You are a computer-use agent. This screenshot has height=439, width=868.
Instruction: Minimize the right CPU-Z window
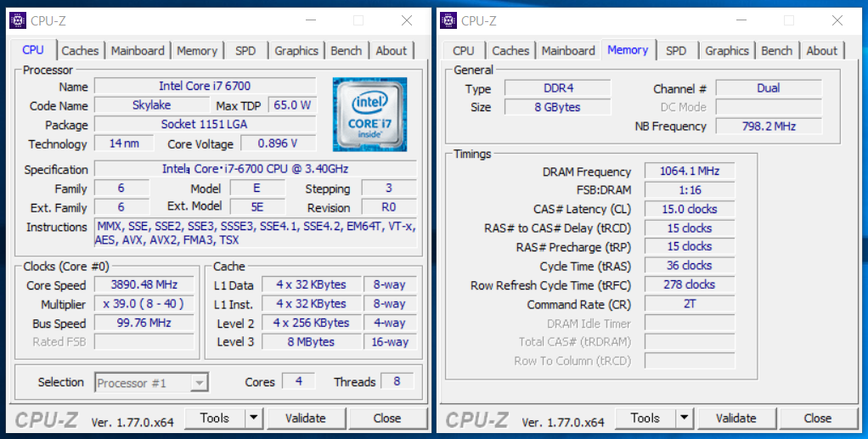point(741,20)
